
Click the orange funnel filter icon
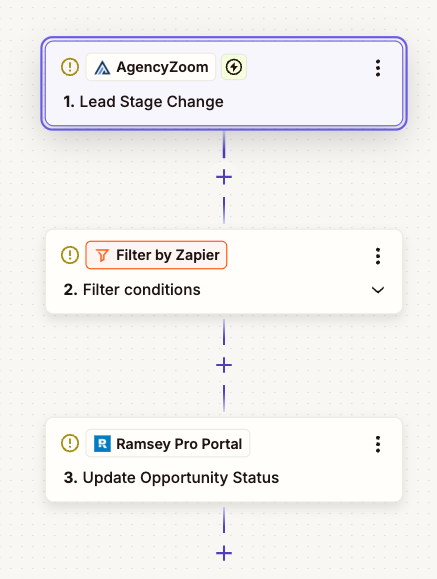click(x=102, y=255)
